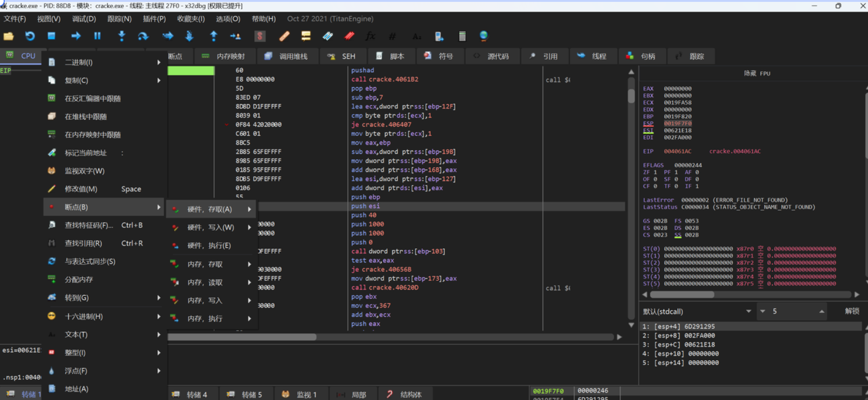Viewport: 868px width, 400px height.
Task: Run the program with the arrow icon
Action: point(76,36)
